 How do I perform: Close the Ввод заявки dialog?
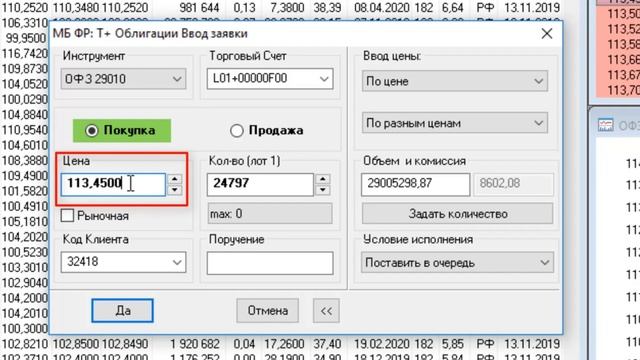click(547, 33)
